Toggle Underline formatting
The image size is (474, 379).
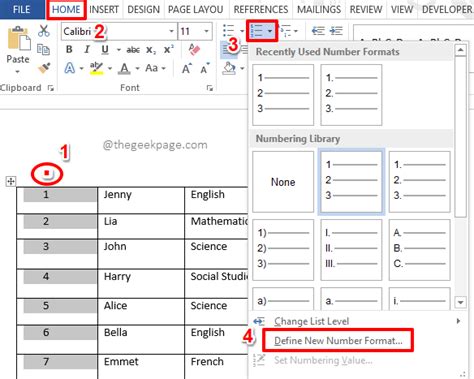point(105,50)
